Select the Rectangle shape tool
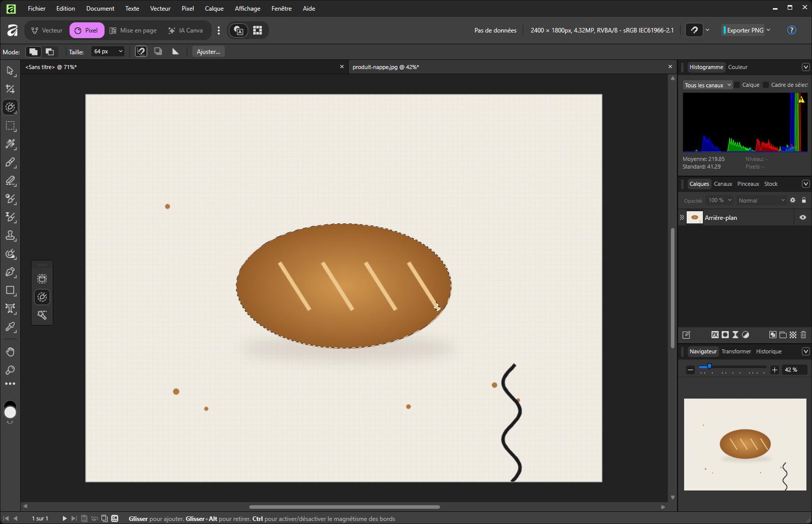This screenshot has height=524, width=812. click(10, 290)
